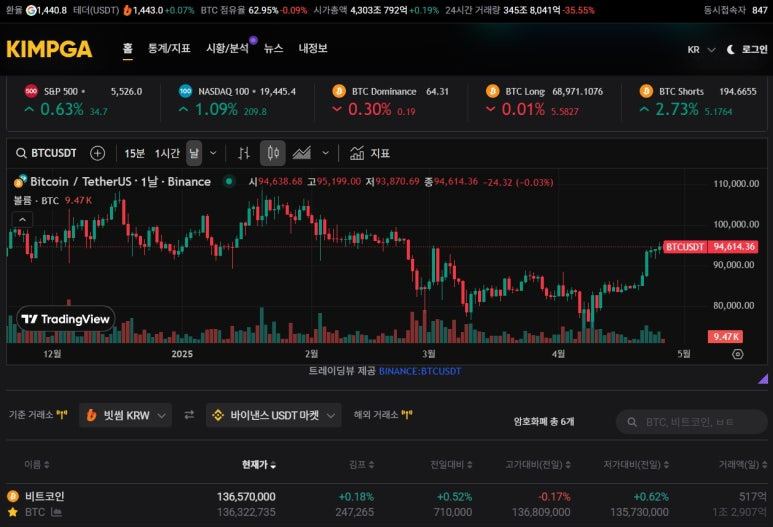This screenshot has height=527, width=773.
Task: Expand the KR language dropdown
Action: 701,49
